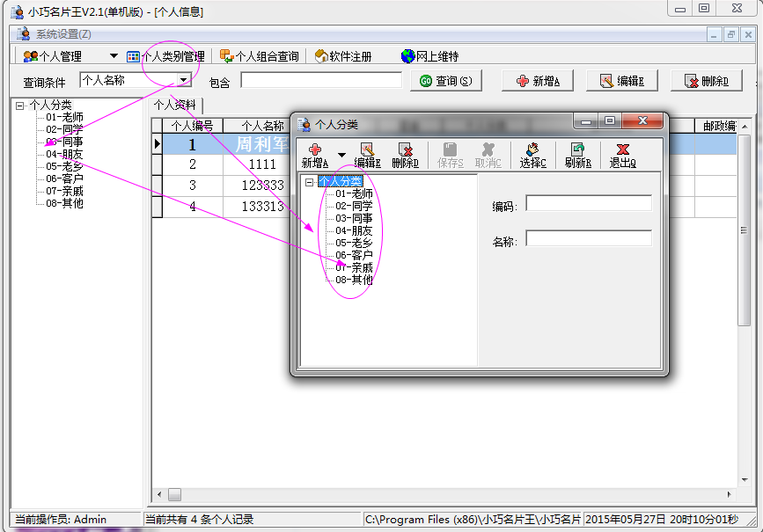Select highlighted 个人分类 root in dialog tree

tap(341, 181)
